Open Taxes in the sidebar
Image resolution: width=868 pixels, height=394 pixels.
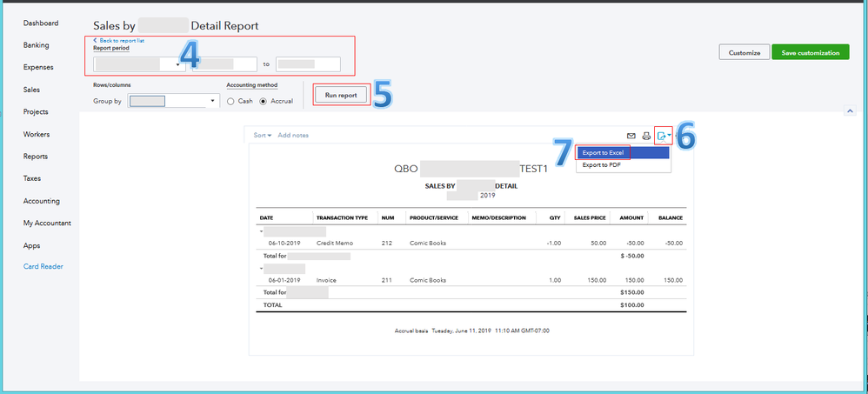[32, 179]
